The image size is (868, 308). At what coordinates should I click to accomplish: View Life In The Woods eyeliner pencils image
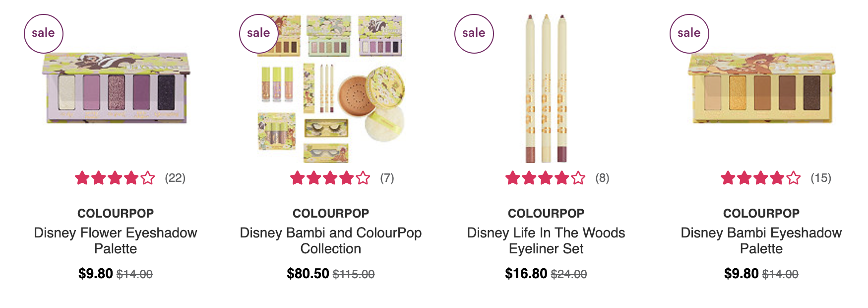tap(546, 88)
